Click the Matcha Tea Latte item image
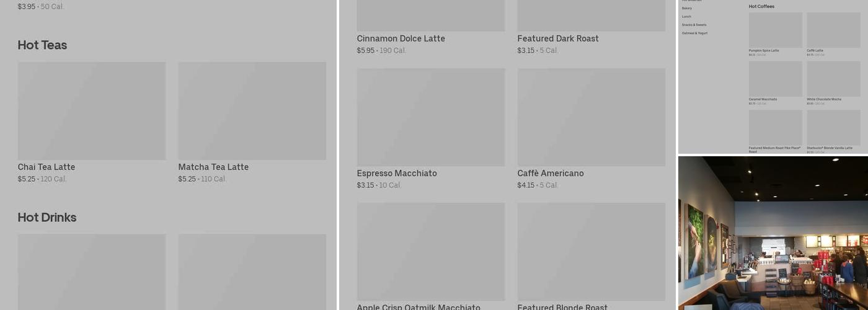Image resolution: width=868 pixels, height=310 pixels. (252, 111)
